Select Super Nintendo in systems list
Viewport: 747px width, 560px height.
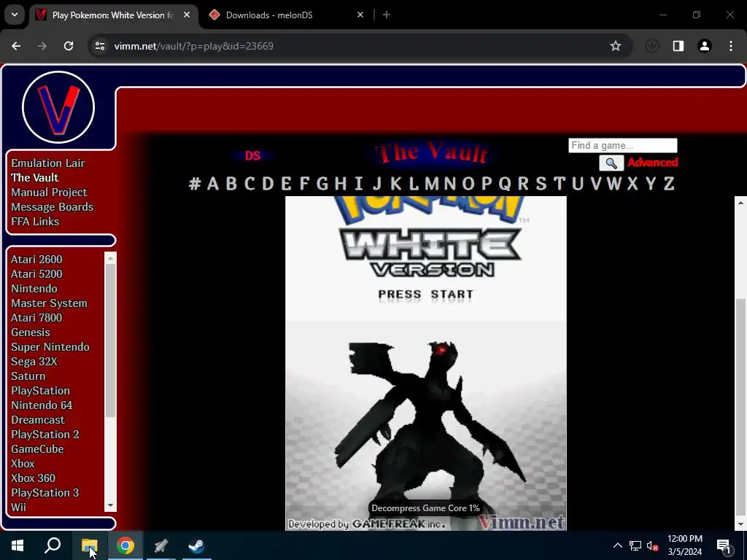coord(50,347)
